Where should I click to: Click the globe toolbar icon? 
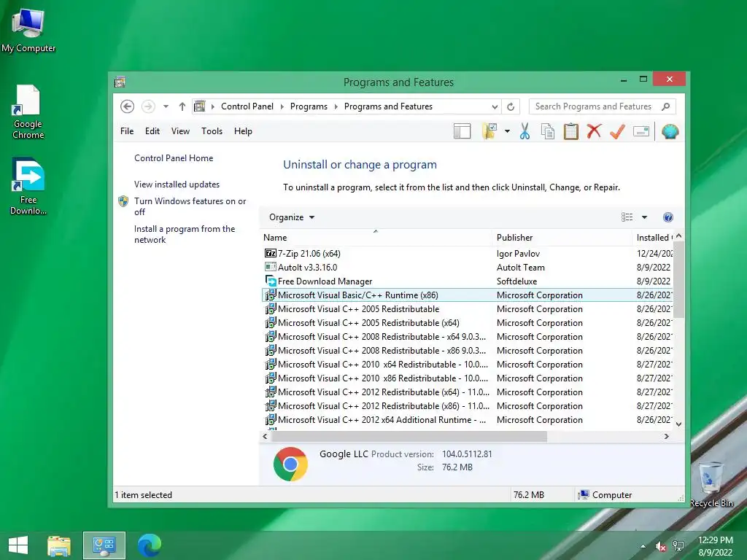click(x=670, y=131)
